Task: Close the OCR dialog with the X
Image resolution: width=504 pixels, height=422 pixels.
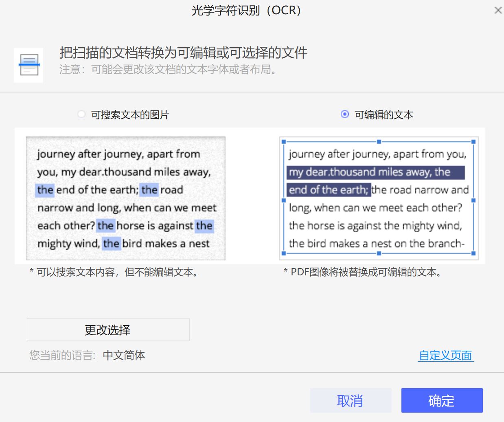Action: point(498,10)
